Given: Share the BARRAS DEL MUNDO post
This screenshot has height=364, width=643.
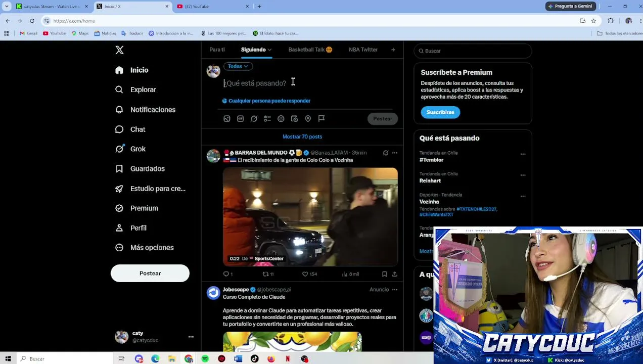Looking at the screenshot, I should (x=395, y=274).
